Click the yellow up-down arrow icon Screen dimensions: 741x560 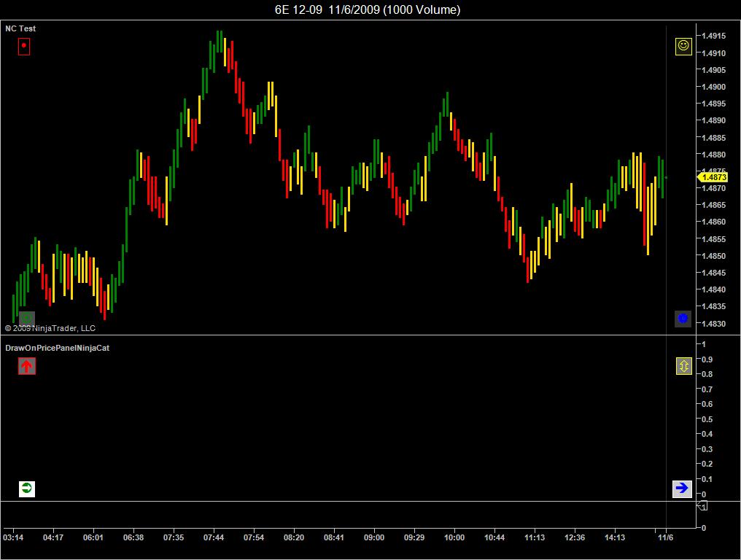tap(684, 366)
